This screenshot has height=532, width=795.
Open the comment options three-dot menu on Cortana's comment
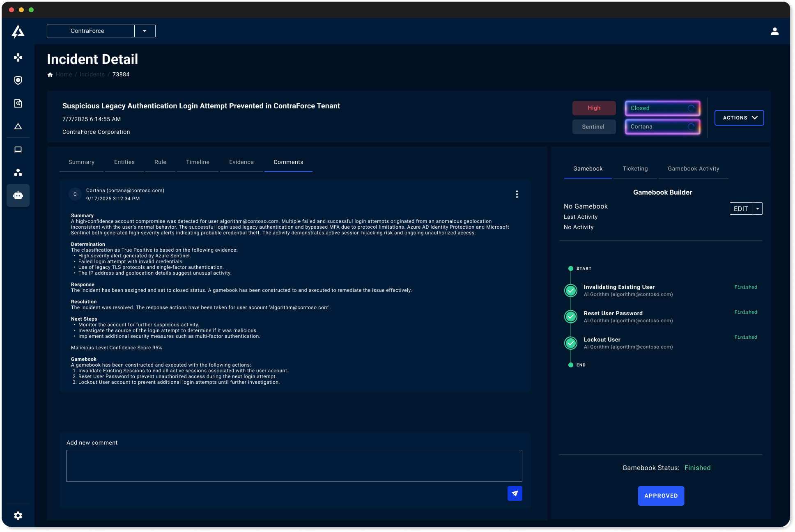517,194
